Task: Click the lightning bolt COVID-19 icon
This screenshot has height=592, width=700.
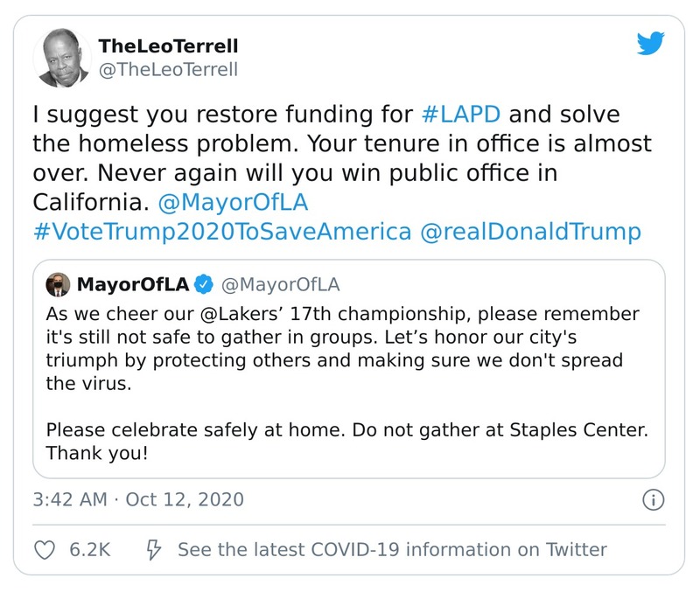Action: tap(153, 550)
